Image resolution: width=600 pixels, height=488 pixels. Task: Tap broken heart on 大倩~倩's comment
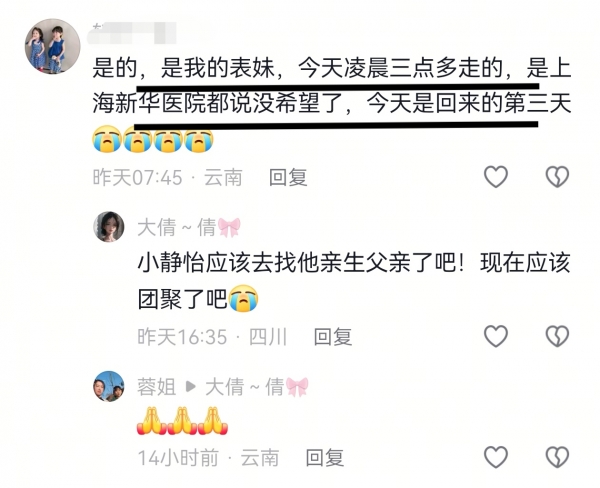557,336
